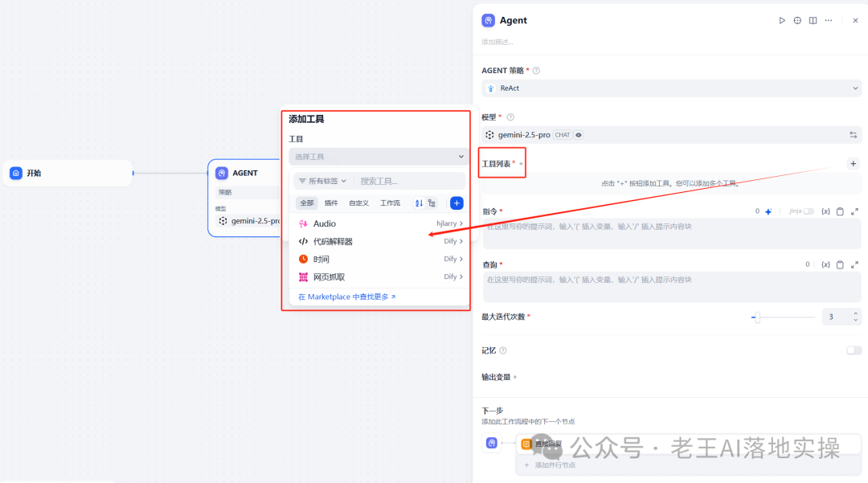Collapse the 工具列表 section arrow
Image resolution: width=868 pixels, height=483 pixels.
pos(521,164)
